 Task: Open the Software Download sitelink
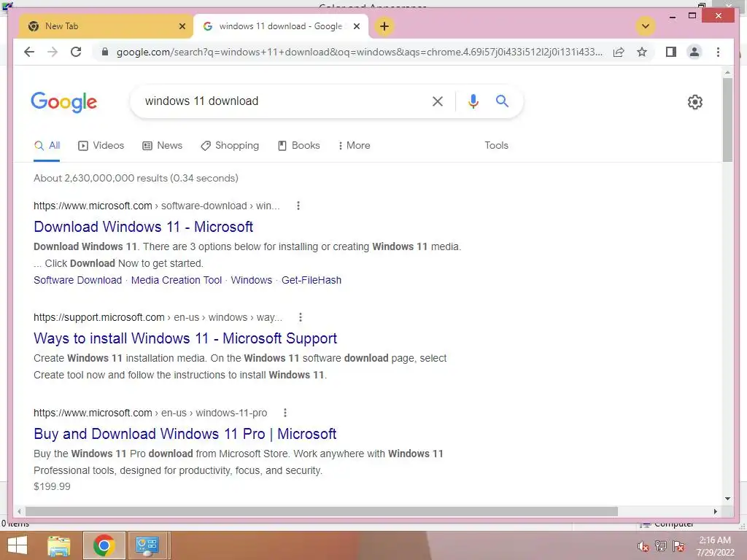click(77, 280)
